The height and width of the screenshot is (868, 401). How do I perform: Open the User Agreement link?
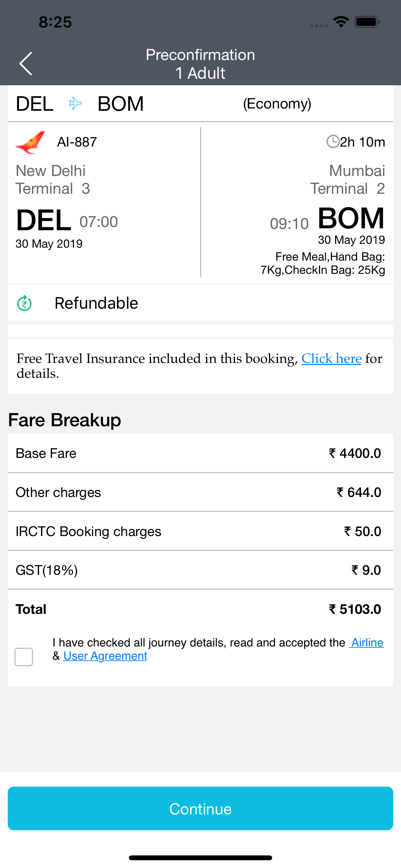[x=105, y=656]
